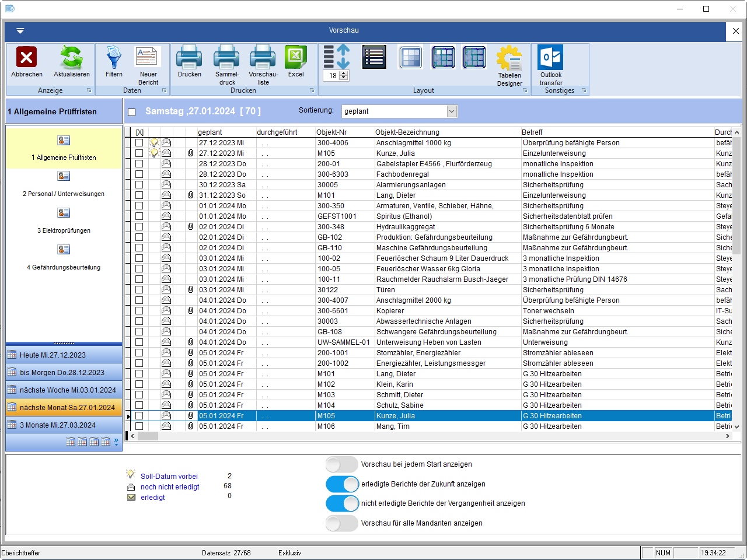Expand the menu arrow left of Vorschau title
The width and height of the screenshot is (747, 560).
(20, 31)
